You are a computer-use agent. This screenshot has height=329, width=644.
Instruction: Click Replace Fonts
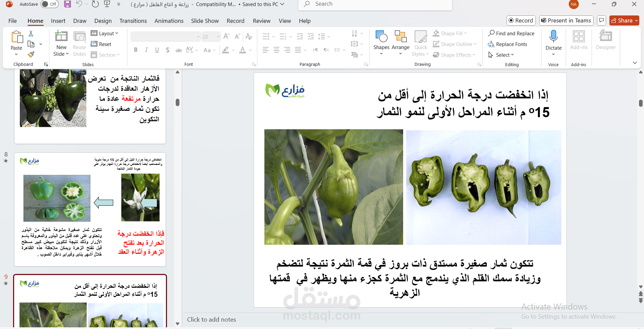click(507, 44)
